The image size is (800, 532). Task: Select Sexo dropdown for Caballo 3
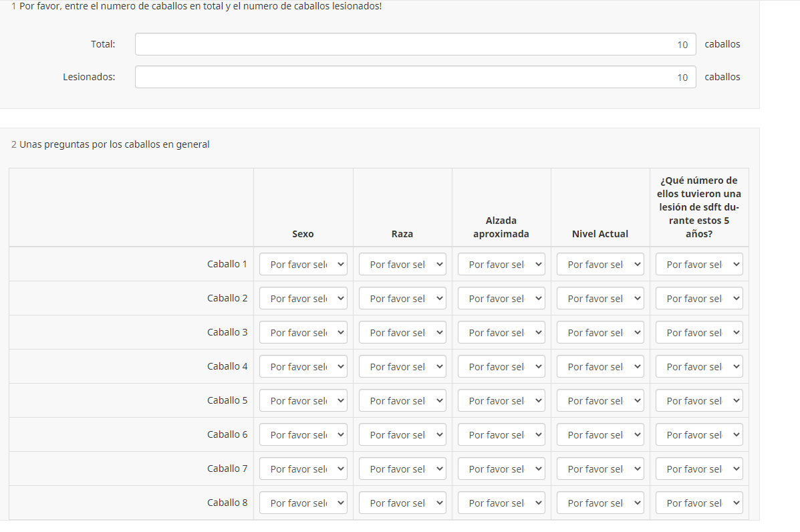tap(303, 333)
